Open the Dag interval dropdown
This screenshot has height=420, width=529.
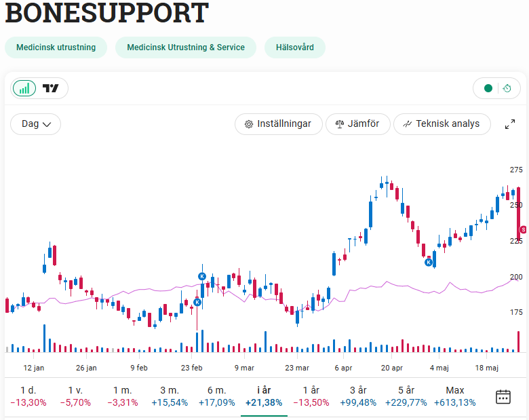point(36,124)
